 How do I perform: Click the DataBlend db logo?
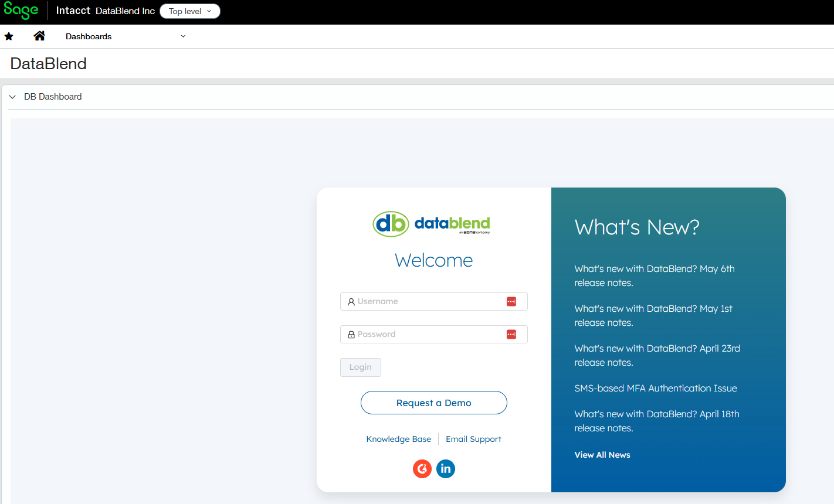431,224
